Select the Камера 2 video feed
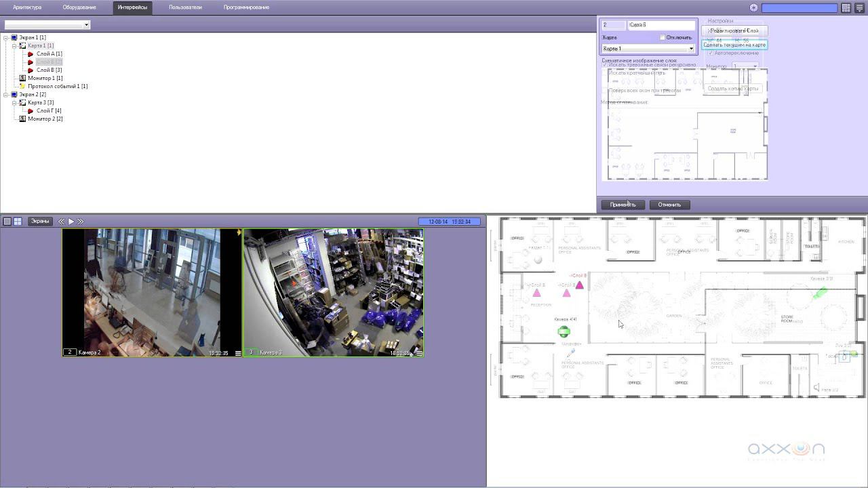This screenshot has height=488, width=868. coord(152,293)
